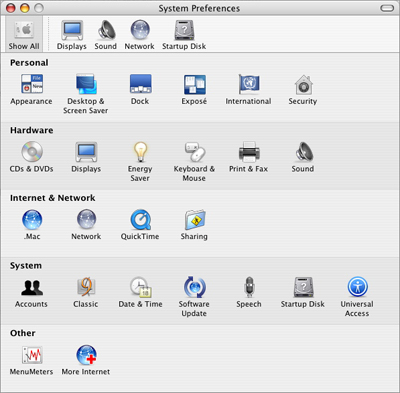The height and width of the screenshot is (393, 400).
Task: Open Sound in the Hardware section
Action: tap(303, 157)
